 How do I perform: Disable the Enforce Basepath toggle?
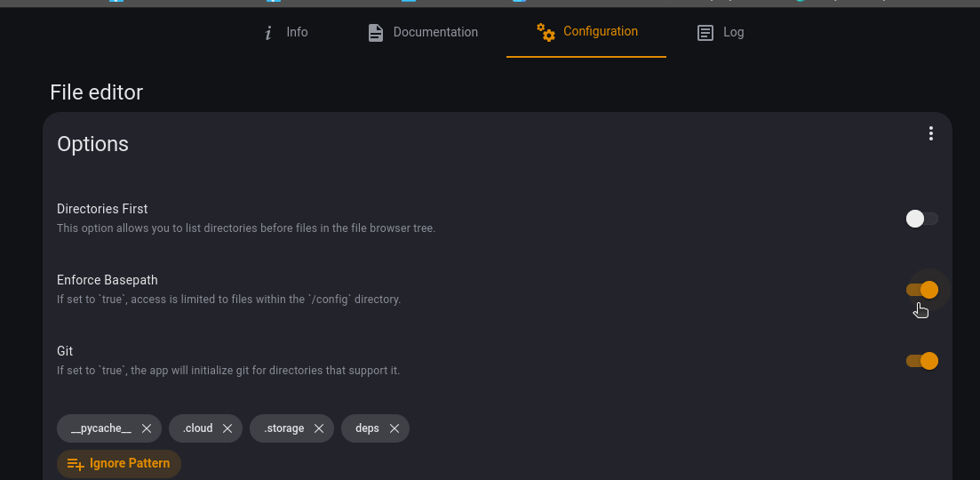[x=922, y=290]
